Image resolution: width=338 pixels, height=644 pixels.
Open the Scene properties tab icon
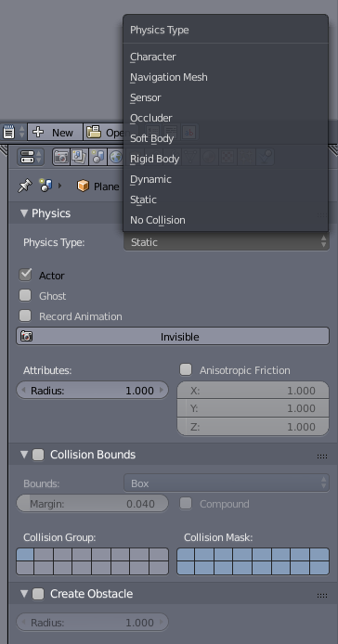[x=97, y=157]
